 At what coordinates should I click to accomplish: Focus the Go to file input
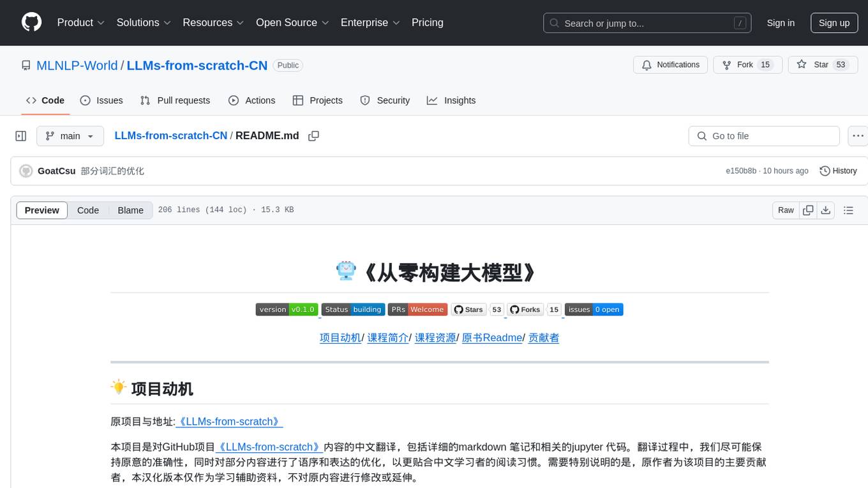pyautogui.click(x=764, y=136)
